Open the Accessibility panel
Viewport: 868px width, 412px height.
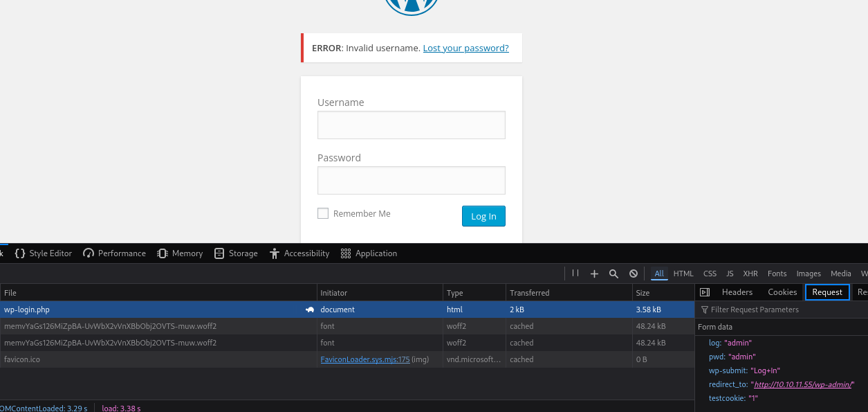click(x=299, y=253)
